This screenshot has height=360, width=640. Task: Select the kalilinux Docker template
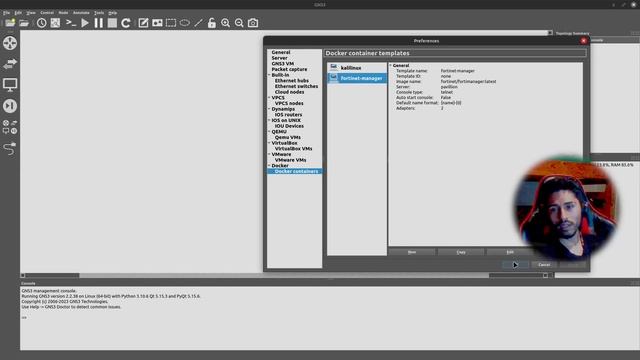click(x=357, y=68)
